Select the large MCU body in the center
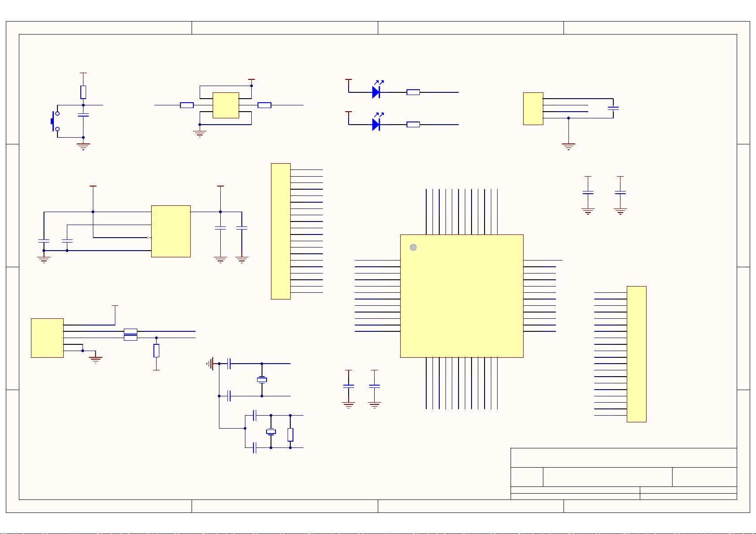Image resolution: width=756 pixels, height=534 pixels. 462,296
